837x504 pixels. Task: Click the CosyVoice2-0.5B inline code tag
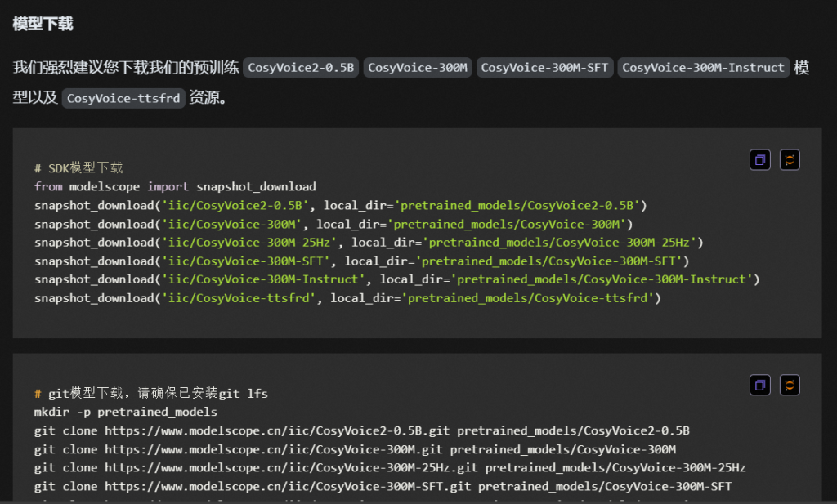pos(301,68)
